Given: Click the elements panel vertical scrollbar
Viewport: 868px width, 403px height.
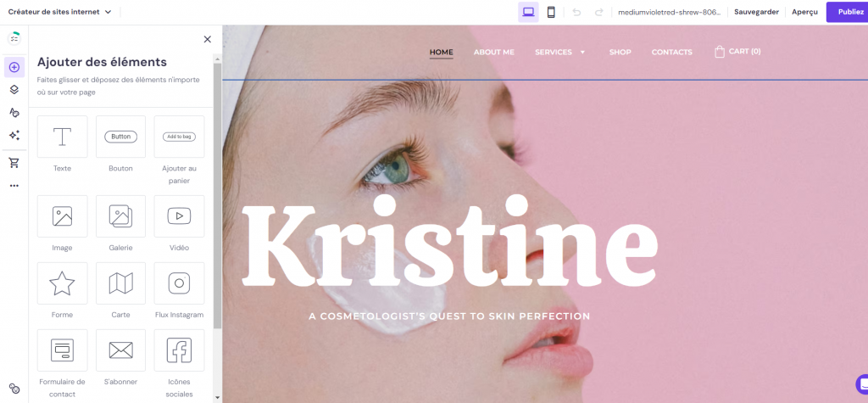Looking at the screenshot, I should coord(217,195).
